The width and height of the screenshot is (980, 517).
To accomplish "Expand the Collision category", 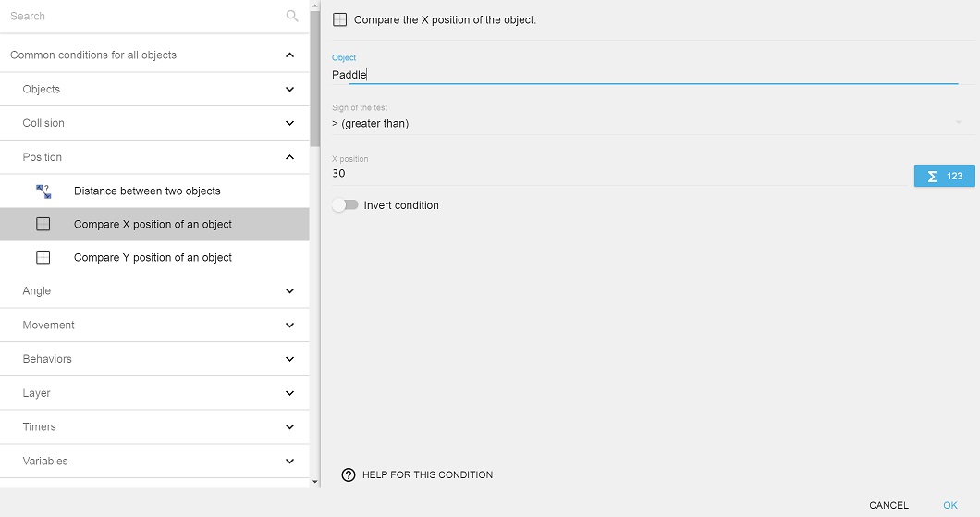I will (289, 123).
